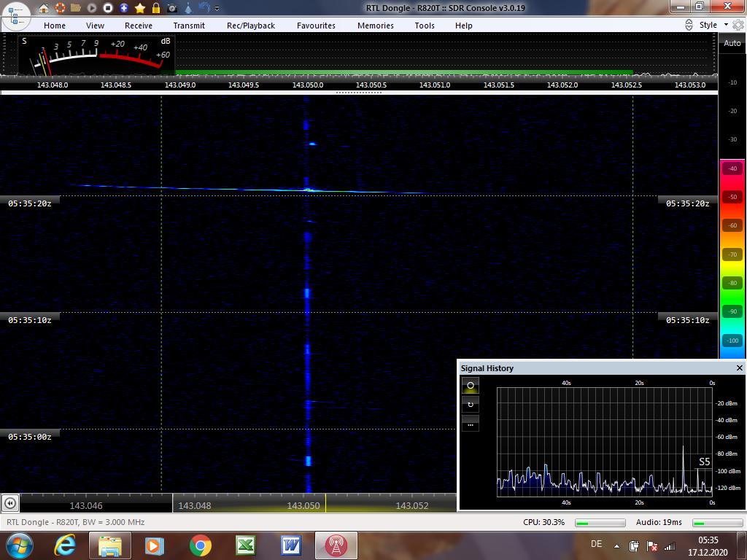This screenshot has width=747, height=560.
Task: Open Excel from the taskbar
Action: [245, 545]
